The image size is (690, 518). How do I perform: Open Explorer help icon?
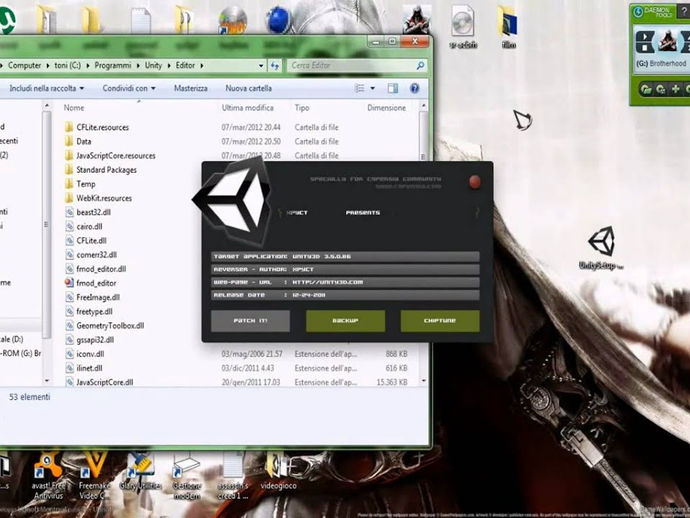pyautogui.click(x=414, y=88)
